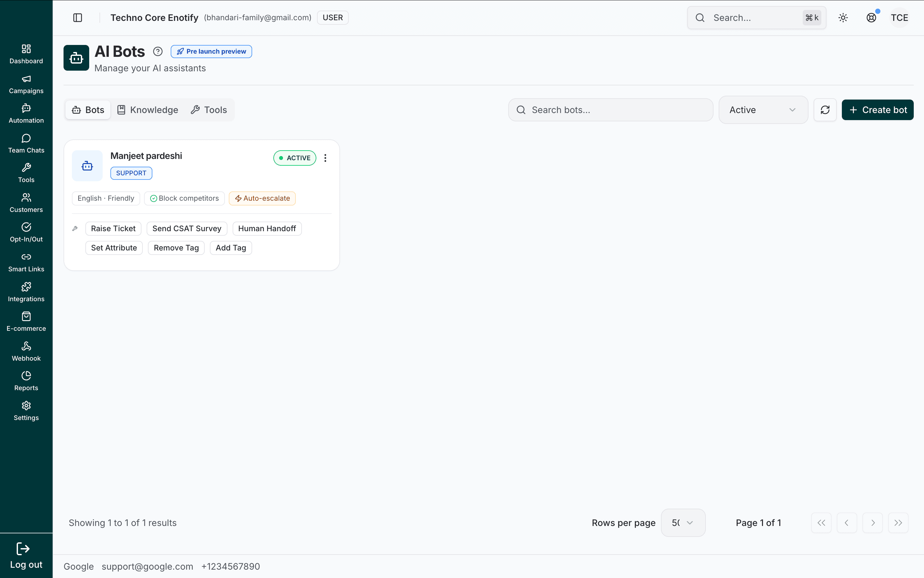This screenshot has height=578, width=924.
Task: Click the Send CSAT Survey chip
Action: coord(187,228)
